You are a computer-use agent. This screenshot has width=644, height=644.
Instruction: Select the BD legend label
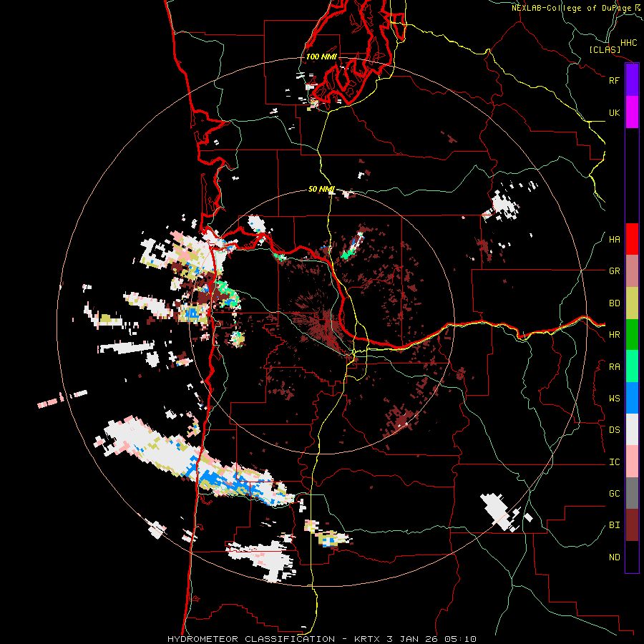coord(614,303)
